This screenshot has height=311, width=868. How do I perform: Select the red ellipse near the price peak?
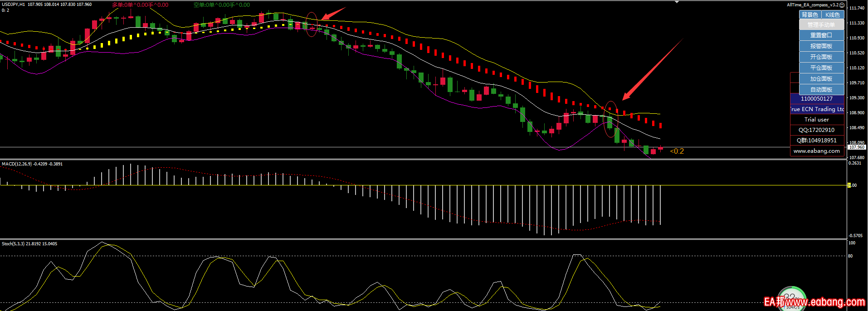[x=311, y=24]
